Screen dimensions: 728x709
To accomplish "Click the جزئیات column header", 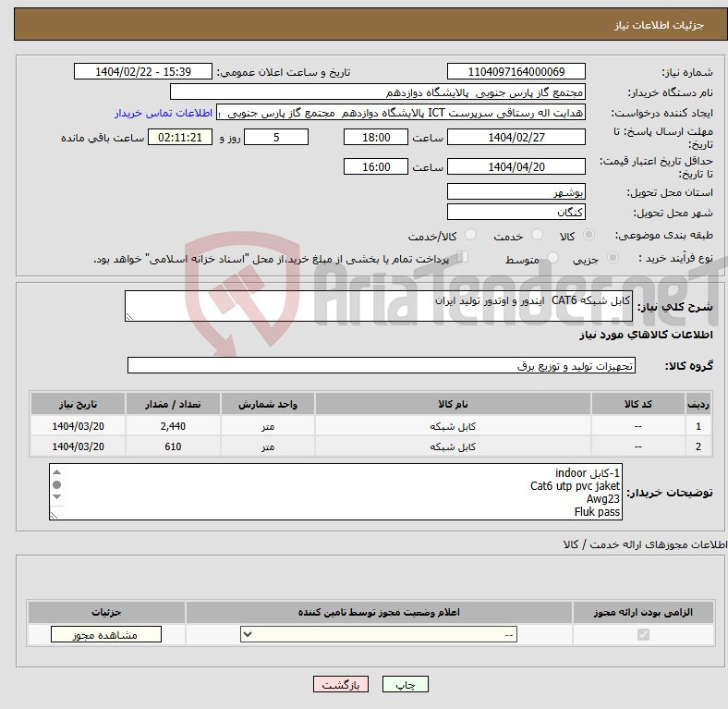I will click(x=106, y=612).
